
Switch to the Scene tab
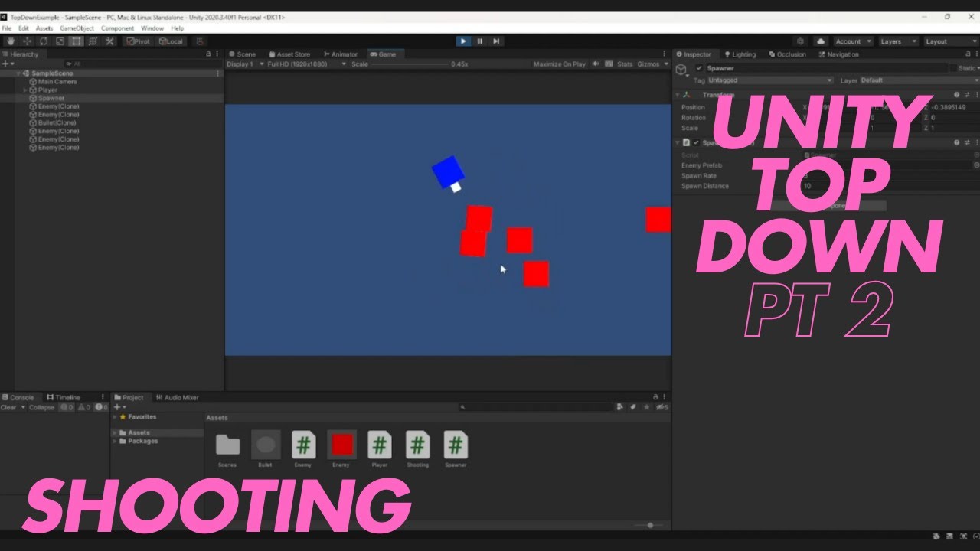click(x=242, y=54)
